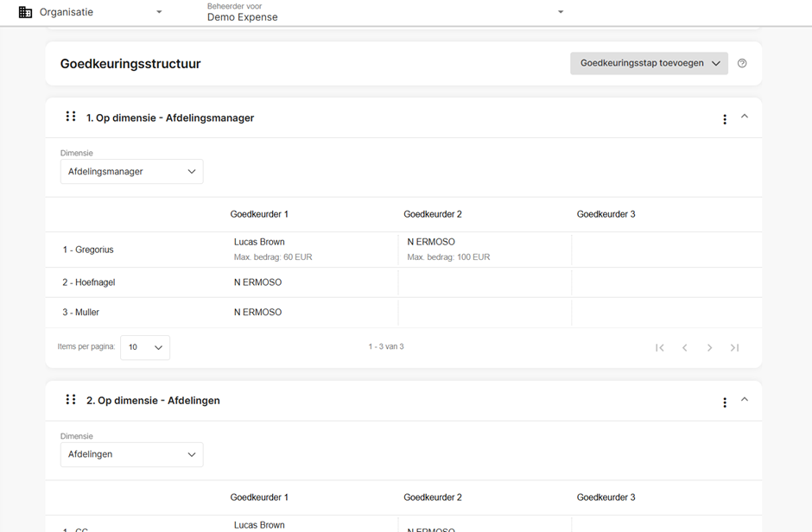Open the Beheerder voor Demo Expense selector
Screen dimensions: 812x532
click(385, 12)
